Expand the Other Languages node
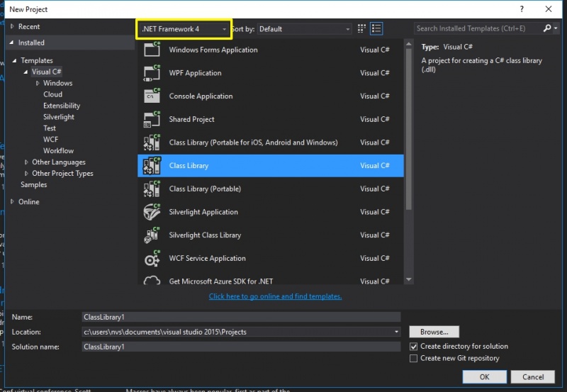The width and height of the screenshot is (567, 392). click(26, 162)
